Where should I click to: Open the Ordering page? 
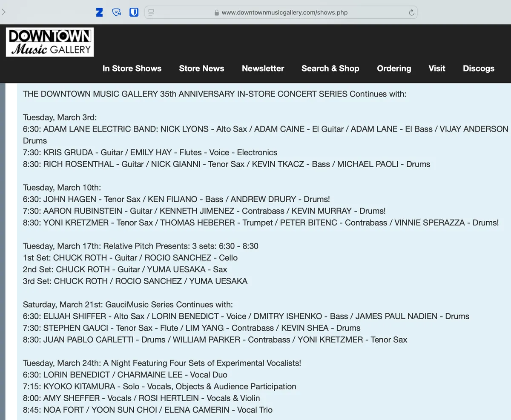pos(394,69)
